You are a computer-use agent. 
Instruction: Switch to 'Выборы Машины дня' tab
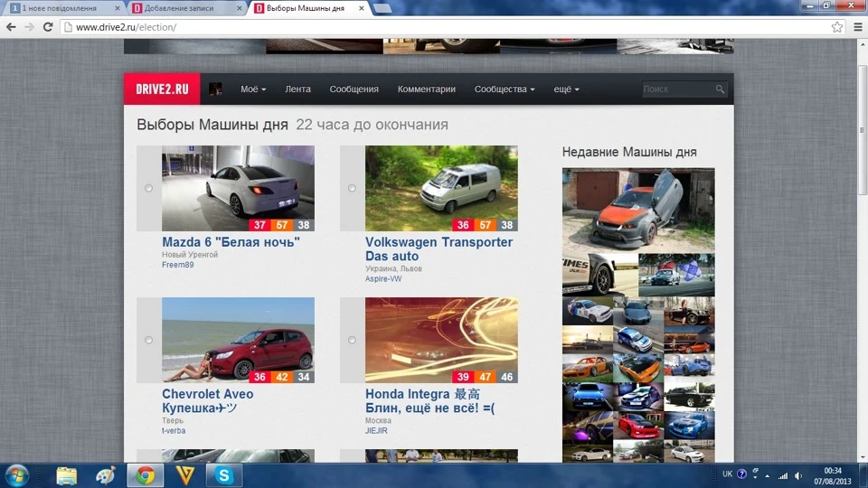(307, 8)
